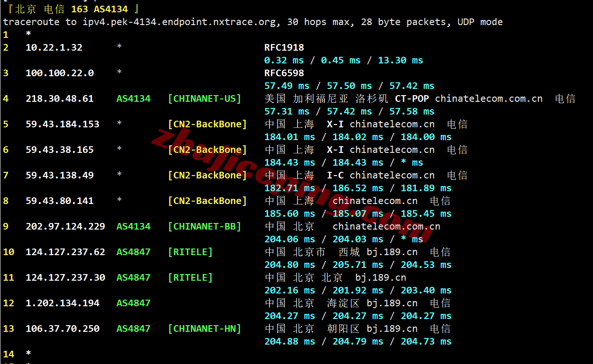Click [CN2-BackBone] tag for hop 6
The height and width of the screenshot is (364, 593).
tap(207, 150)
